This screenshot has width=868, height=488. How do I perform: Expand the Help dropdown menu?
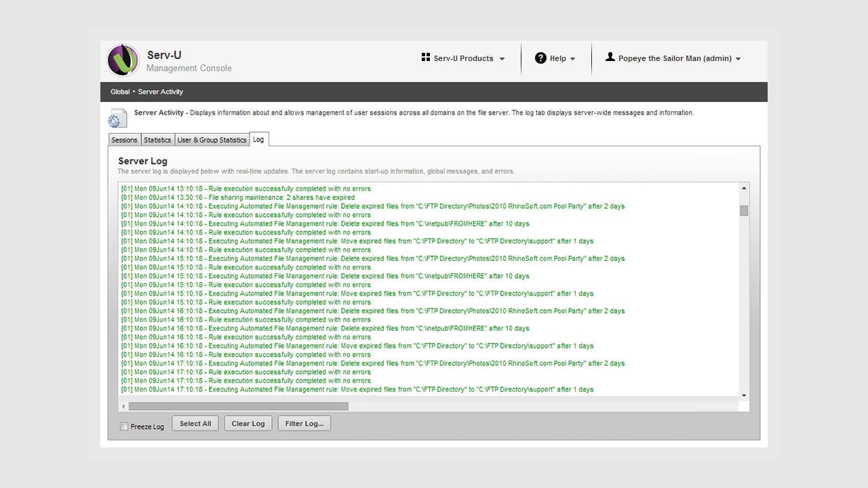[x=556, y=58]
